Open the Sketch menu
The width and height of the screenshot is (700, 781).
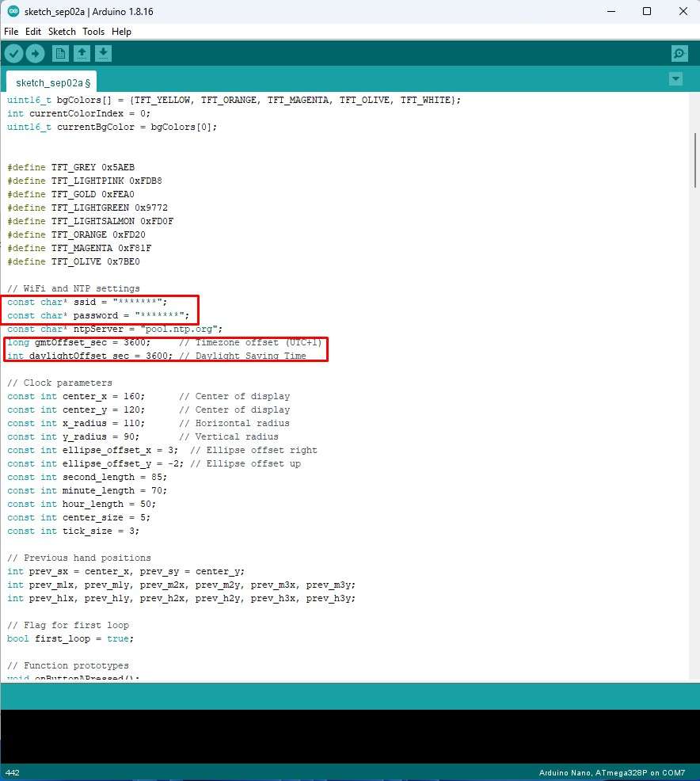pyautogui.click(x=62, y=32)
